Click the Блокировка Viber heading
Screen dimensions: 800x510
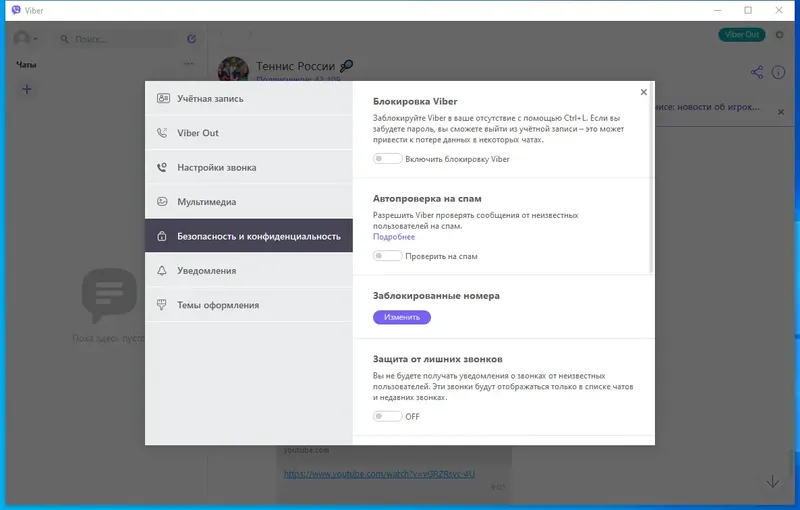[x=415, y=101]
